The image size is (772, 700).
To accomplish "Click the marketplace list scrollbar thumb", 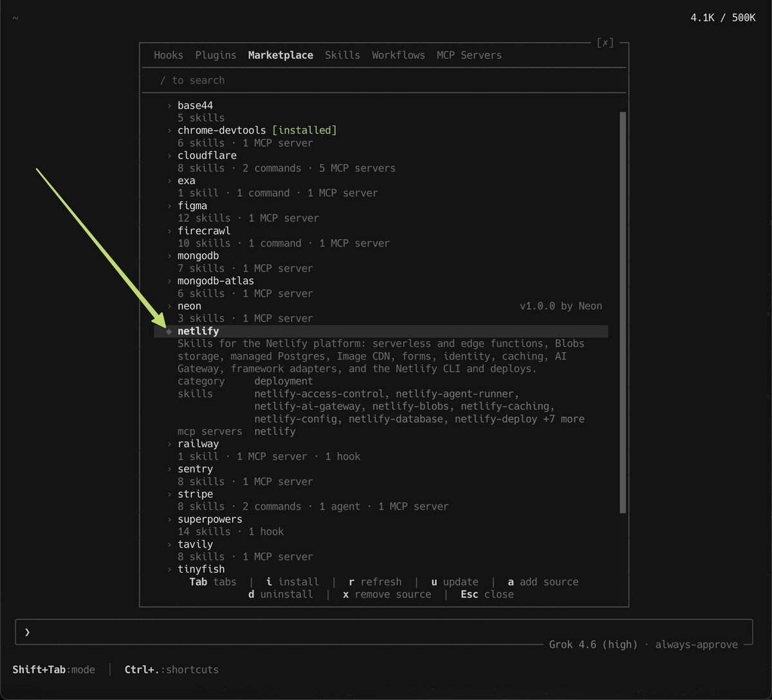I will (x=623, y=312).
